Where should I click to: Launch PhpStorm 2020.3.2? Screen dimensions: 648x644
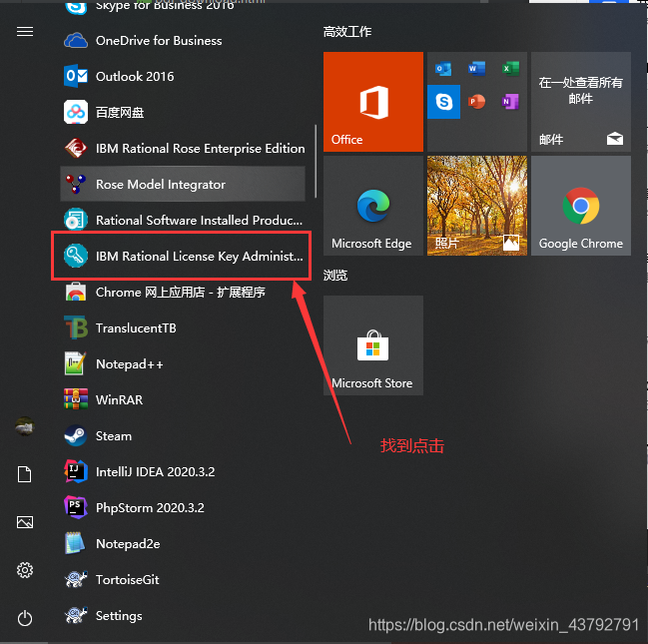click(183, 507)
